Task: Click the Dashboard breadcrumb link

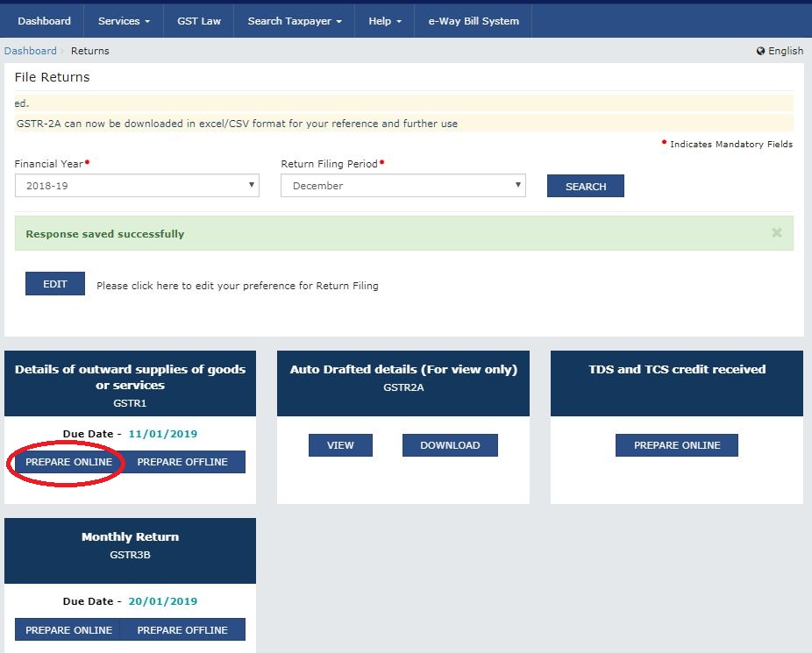Action: point(31,51)
